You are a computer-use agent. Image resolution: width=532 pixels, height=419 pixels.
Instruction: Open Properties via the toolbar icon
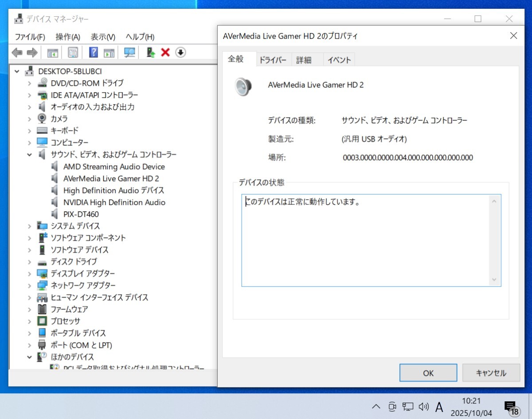point(72,52)
